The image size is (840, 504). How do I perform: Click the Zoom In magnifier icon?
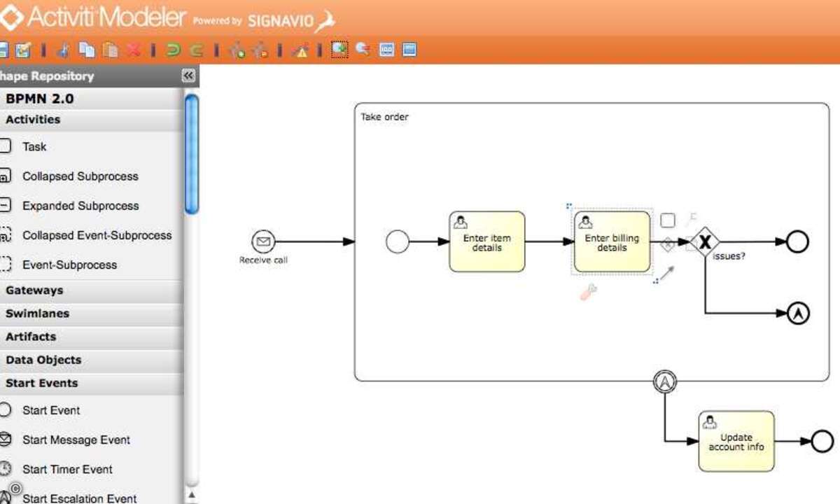click(x=340, y=49)
